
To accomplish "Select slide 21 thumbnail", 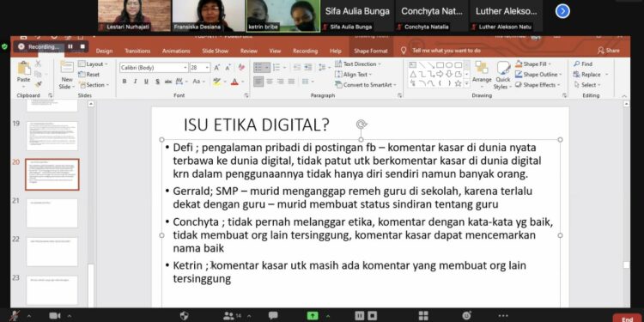I will coord(52,213).
